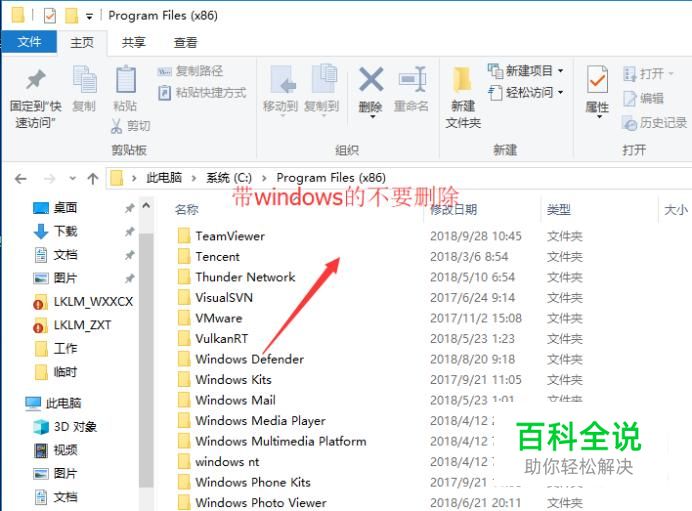Screen dimensions: 692x511
Task: Open 3D Objects (3D 对象) in sidebar
Action: coord(65,426)
